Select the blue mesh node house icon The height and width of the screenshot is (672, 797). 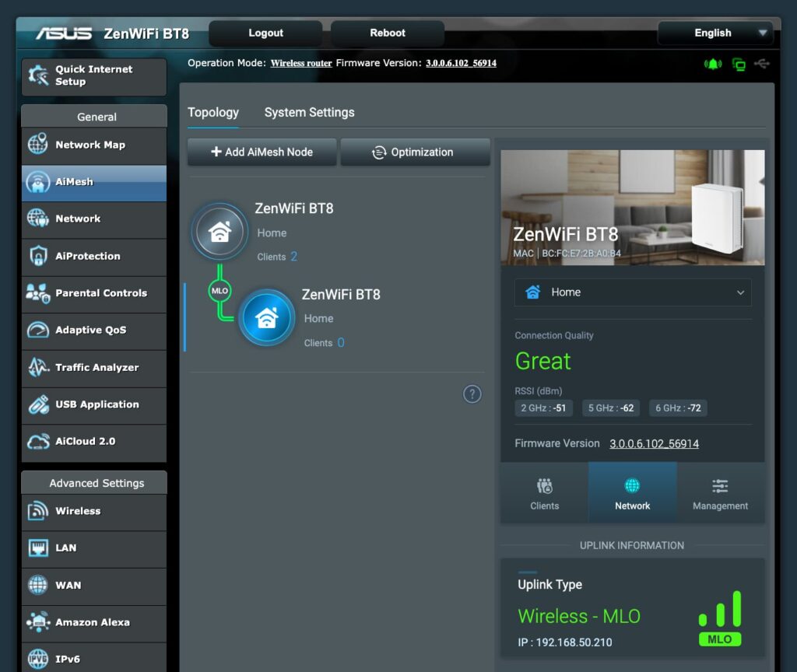click(x=267, y=318)
